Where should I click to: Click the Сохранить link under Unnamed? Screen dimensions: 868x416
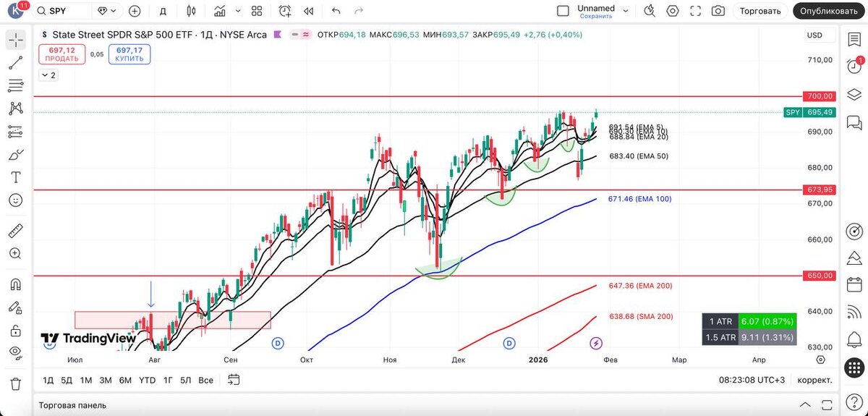coord(596,16)
